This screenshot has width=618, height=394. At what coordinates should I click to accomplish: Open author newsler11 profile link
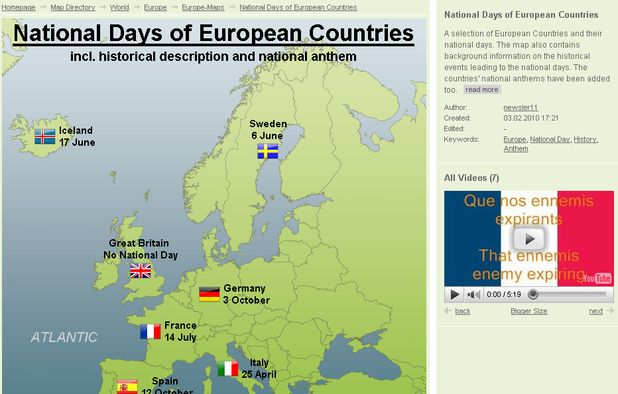point(521,108)
